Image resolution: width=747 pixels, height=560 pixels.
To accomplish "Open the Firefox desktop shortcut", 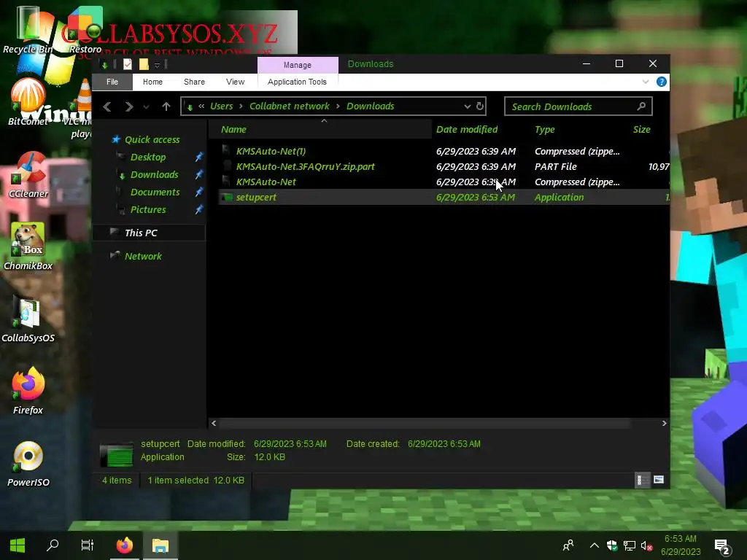I will (28, 391).
